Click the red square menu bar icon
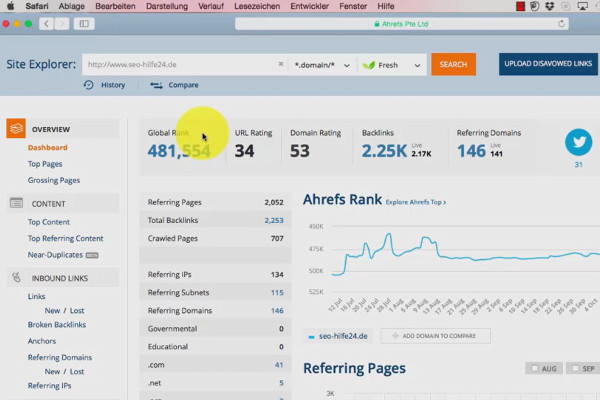 pyautogui.click(x=520, y=6)
